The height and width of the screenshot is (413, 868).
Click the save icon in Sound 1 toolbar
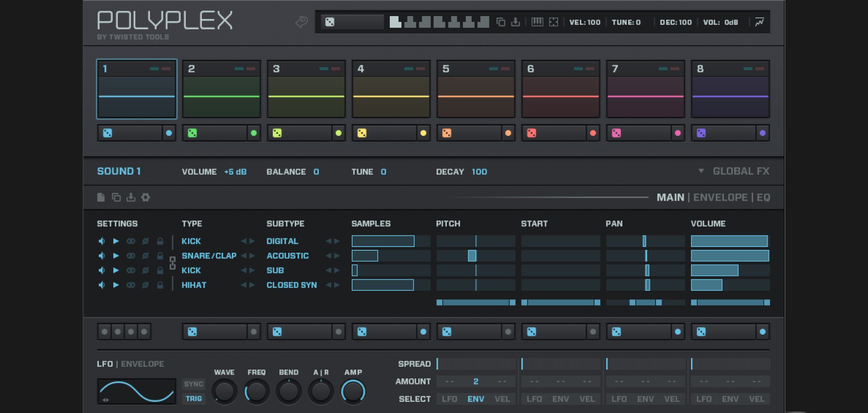click(x=131, y=197)
